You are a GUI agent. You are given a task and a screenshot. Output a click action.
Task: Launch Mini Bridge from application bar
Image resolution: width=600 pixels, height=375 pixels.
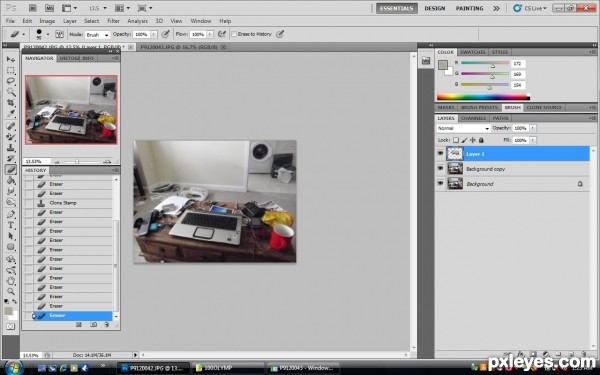pyautogui.click(x=49, y=8)
